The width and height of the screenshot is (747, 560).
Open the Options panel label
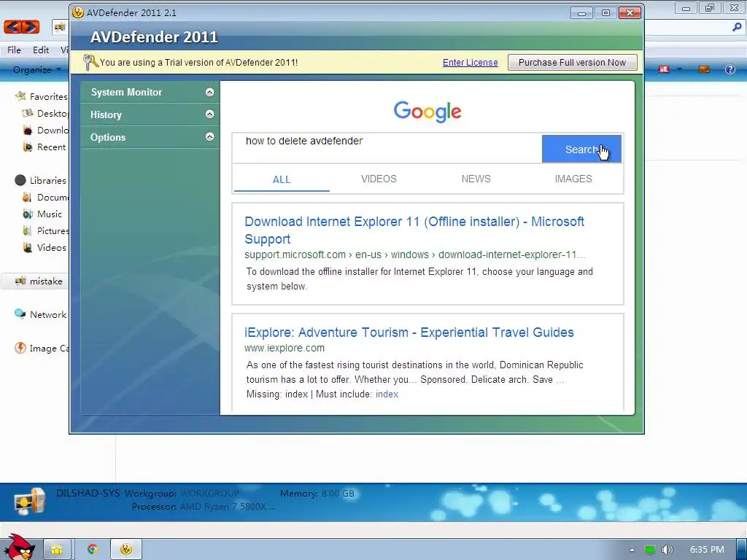click(x=108, y=137)
